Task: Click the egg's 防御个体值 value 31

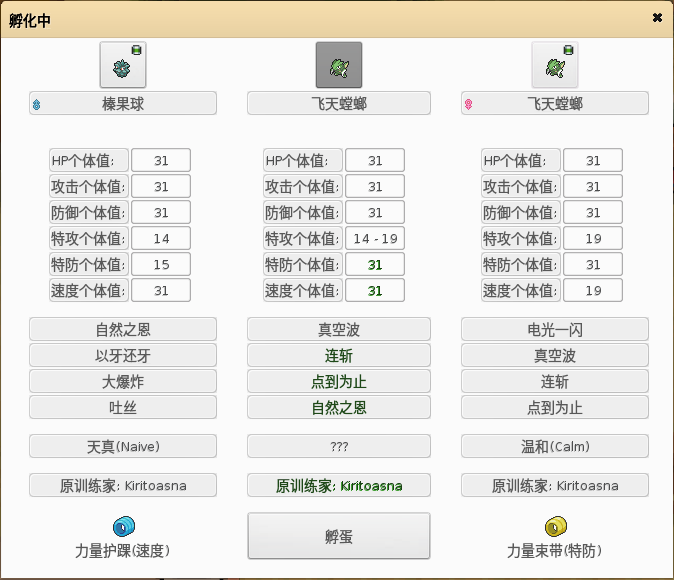Action: pos(375,212)
